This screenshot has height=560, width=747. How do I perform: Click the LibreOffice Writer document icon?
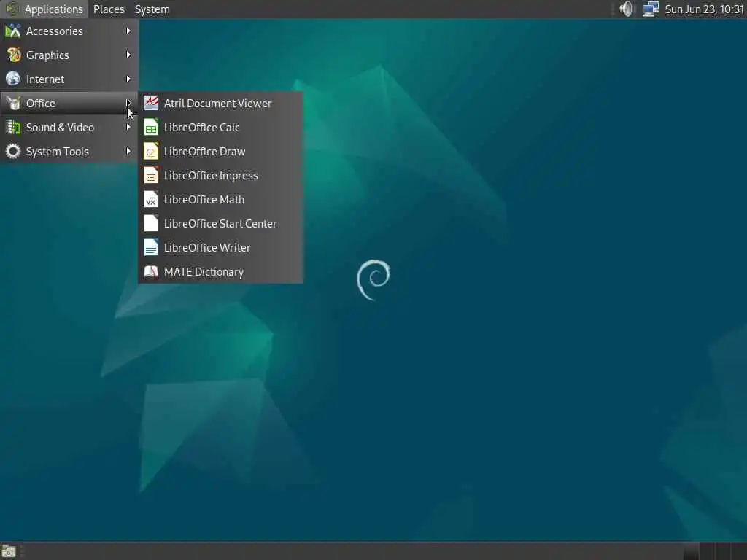(x=151, y=248)
